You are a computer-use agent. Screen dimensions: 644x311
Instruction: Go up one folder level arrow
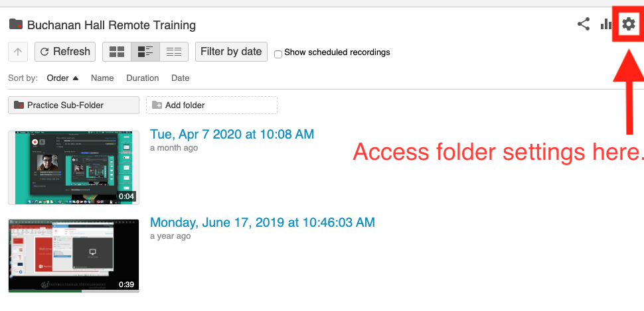(x=18, y=52)
